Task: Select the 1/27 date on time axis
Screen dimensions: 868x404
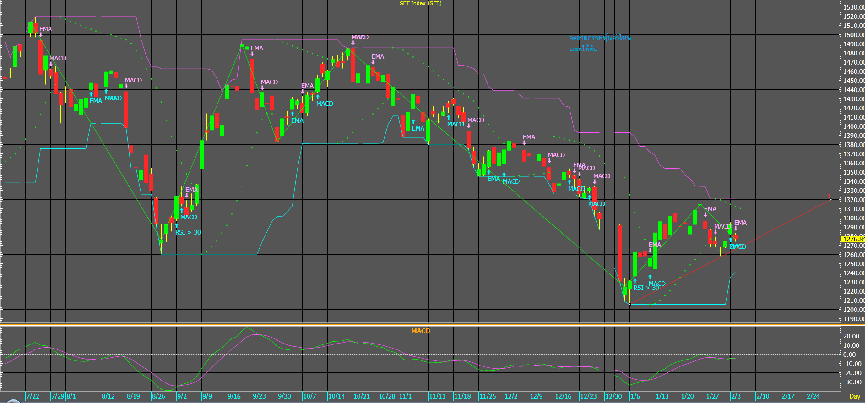Action: tap(712, 396)
